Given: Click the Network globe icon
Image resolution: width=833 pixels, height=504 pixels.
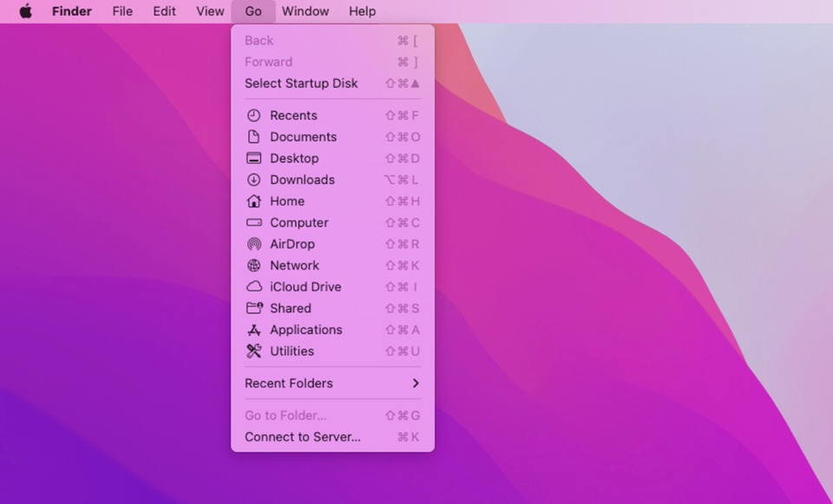Looking at the screenshot, I should pyautogui.click(x=254, y=265).
